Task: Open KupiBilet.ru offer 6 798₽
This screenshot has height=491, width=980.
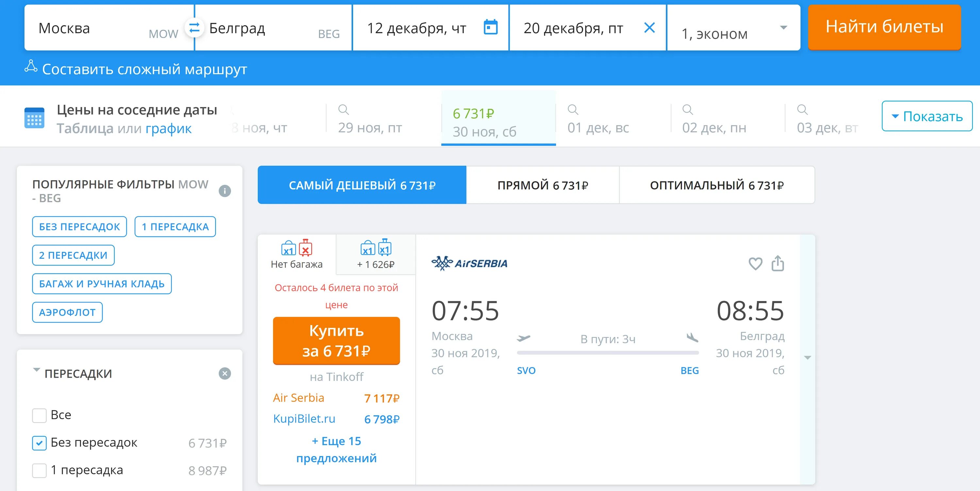Action: point(336,419)
